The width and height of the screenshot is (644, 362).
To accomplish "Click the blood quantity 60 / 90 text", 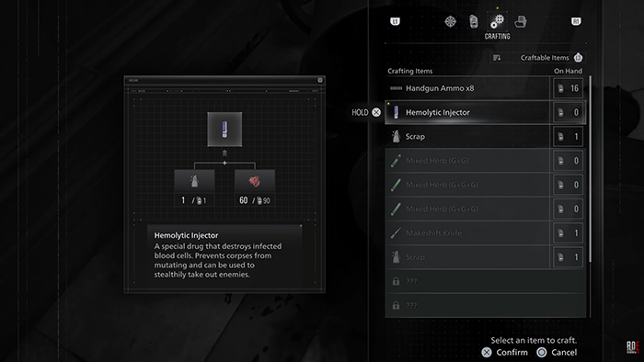I will coord(255,200).
